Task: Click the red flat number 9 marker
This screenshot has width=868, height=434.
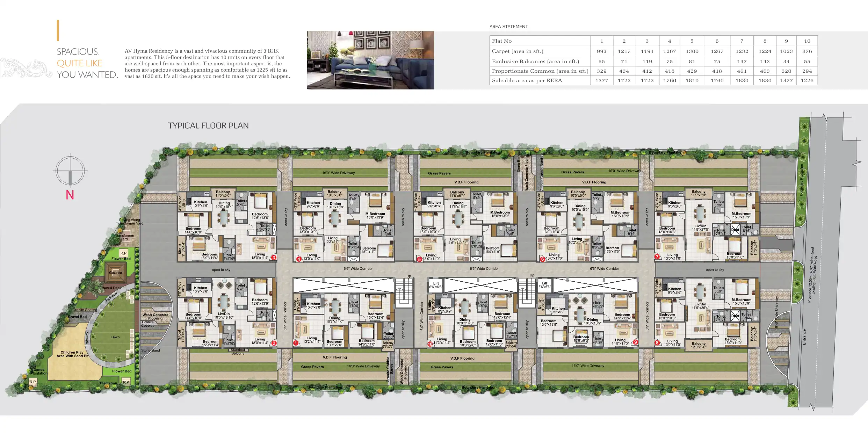Action: pos(635,342)
